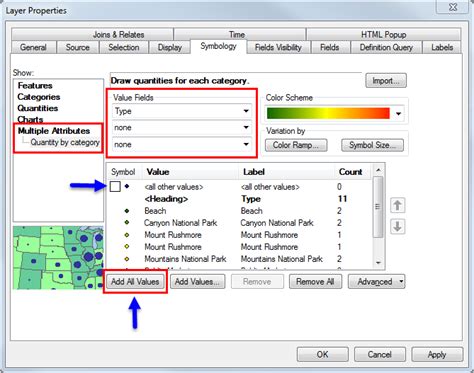The width and height of the screenshot is (474, 373).
Task: Open the Fields Visibility tab
Action: click(278, 47)
